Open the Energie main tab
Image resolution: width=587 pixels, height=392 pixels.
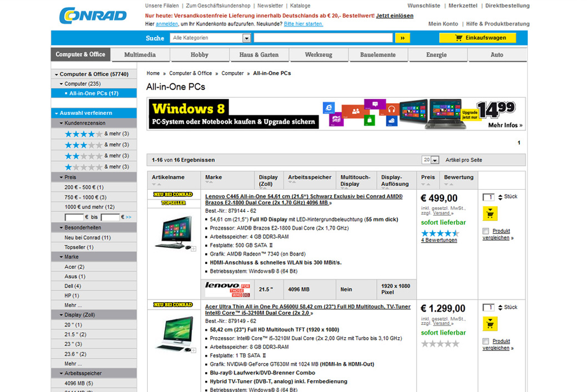[437, 55]
